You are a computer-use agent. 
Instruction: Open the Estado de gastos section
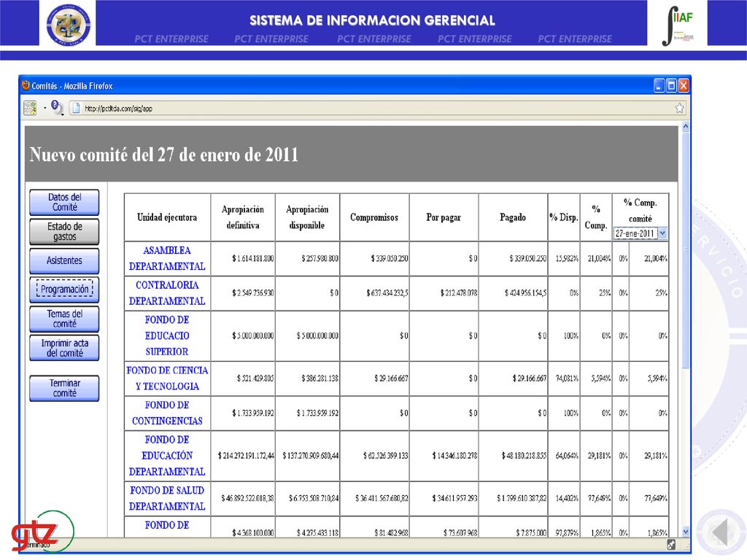coord(64,231)
